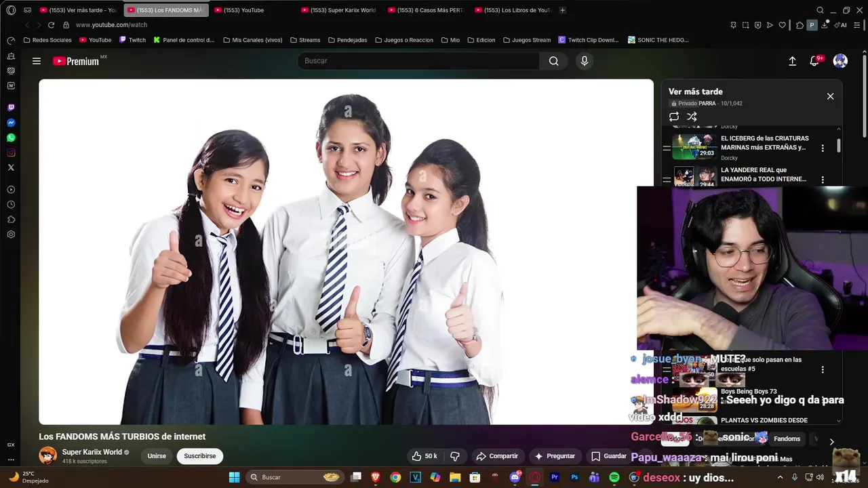Viewport: 868px width, 488px height.
Task: Open Opera AI button
Action: [x=842, y=25]
